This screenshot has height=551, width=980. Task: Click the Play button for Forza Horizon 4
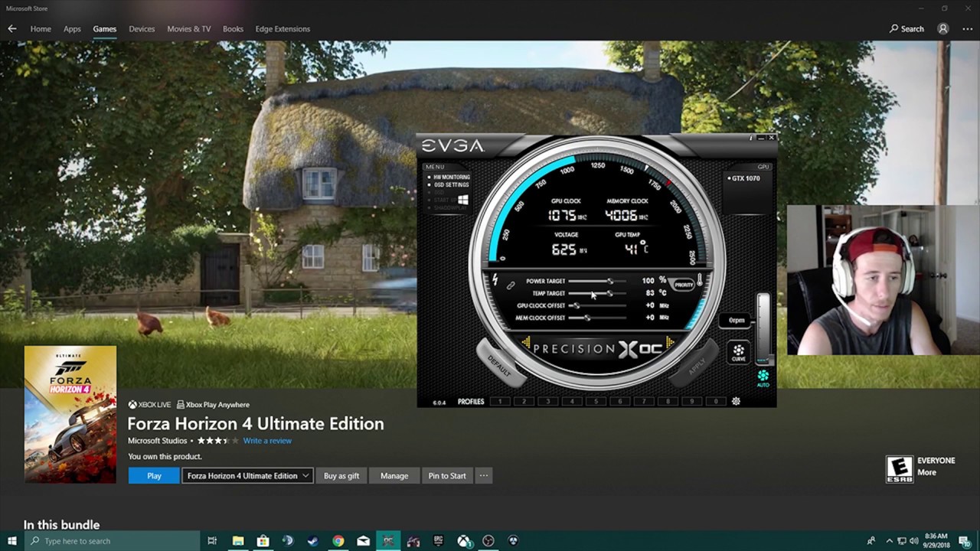(154, 475)
